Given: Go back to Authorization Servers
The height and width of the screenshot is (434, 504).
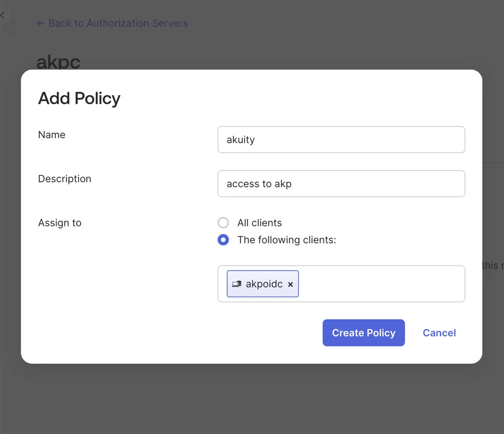Looking at the screenshot, I should tap(112, 23).
